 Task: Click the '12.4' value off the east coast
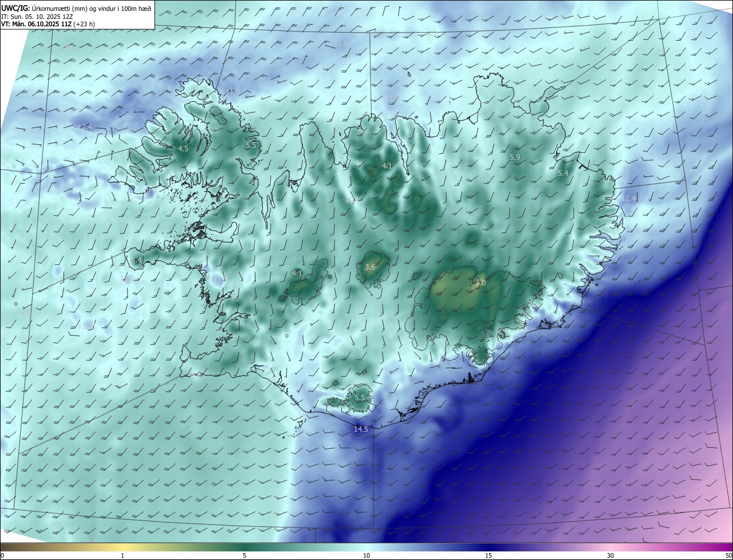pos(629,198)
